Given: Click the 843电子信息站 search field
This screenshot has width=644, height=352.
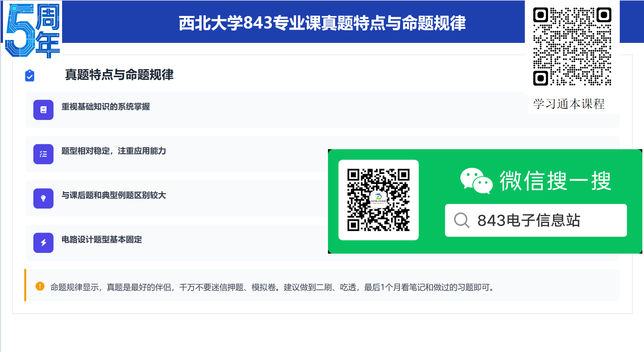Looking at the screenshot, I should (x=536, y=220).
